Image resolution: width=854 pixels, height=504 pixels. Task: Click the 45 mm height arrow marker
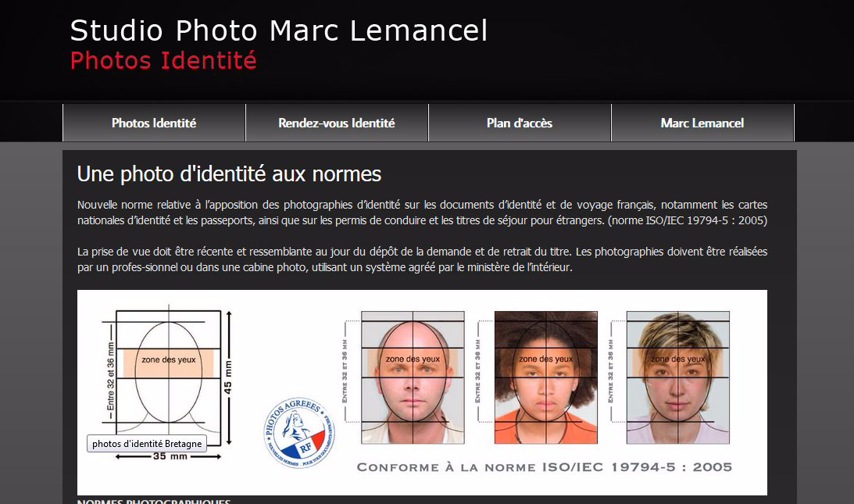click(229, 378)
